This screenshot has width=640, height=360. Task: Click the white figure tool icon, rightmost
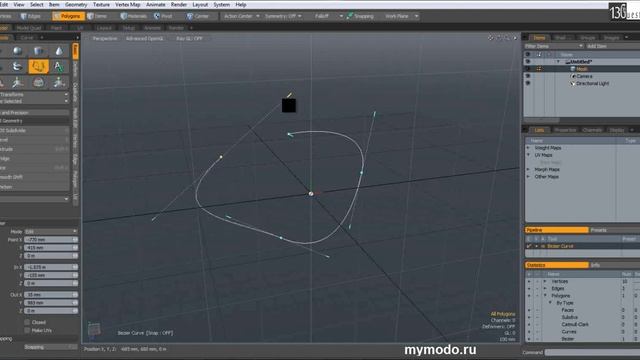point(59,82)
